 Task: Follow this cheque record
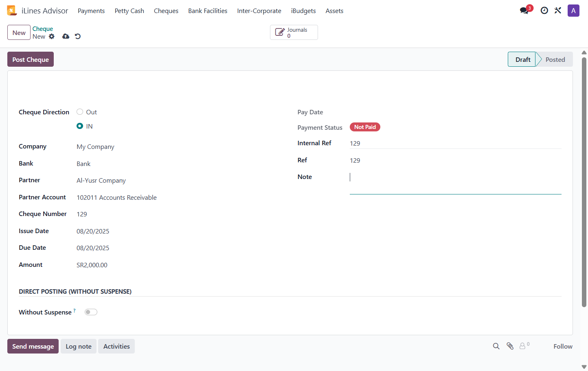[x=563, y=346]
